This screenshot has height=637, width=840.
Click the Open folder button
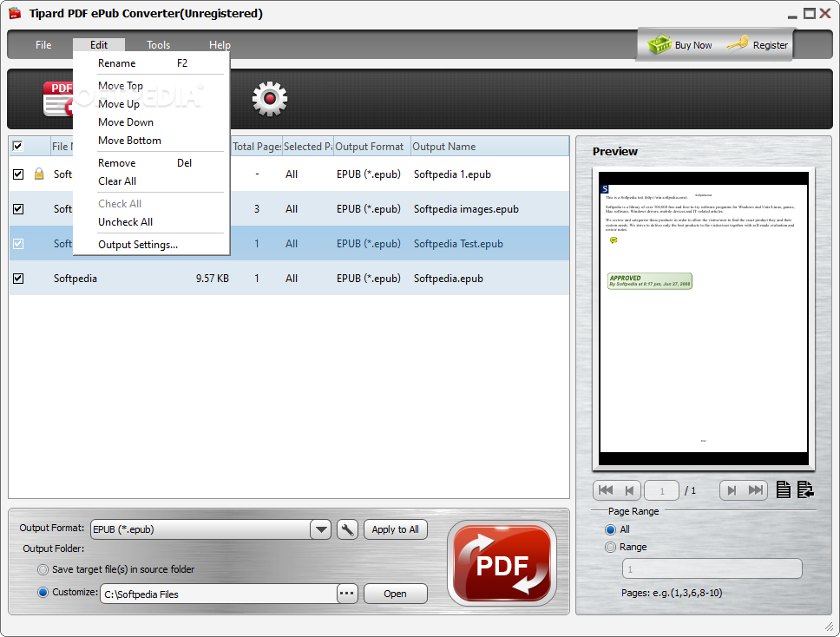point(396,594)
